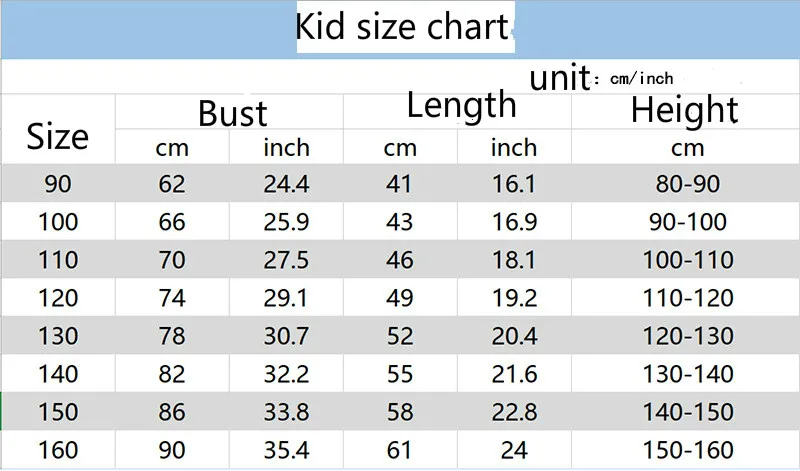Select length inch value 22.8
Image resolution: width=800 pixels, height=471 pixels.
coord(514,412)
